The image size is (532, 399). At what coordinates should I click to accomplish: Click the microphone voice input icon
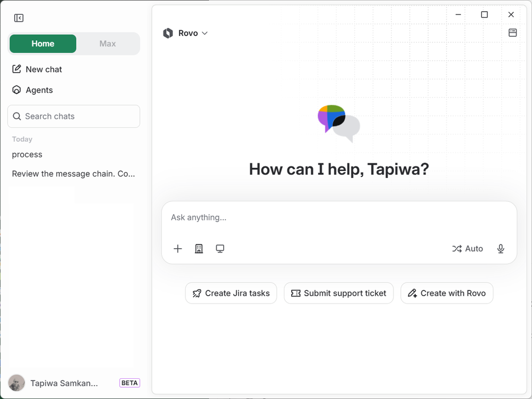pos(501,249)
